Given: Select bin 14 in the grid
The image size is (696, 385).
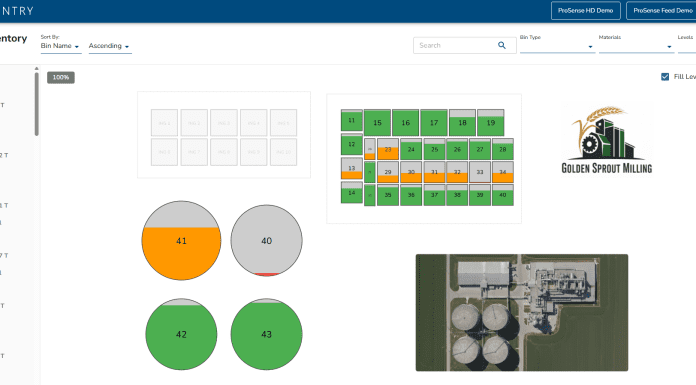Looking at the screenshot, I should [x=352, y=193].
